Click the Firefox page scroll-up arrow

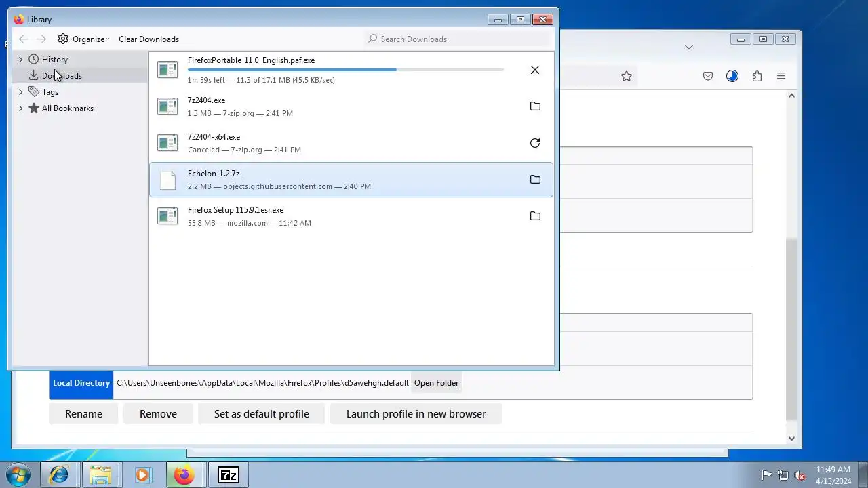coord(791,96)
